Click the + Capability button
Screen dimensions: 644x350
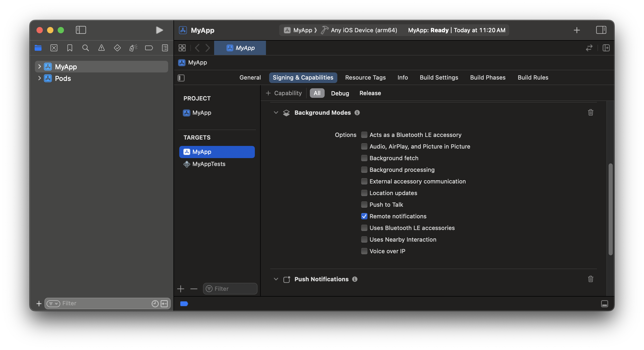click(284, 93)
